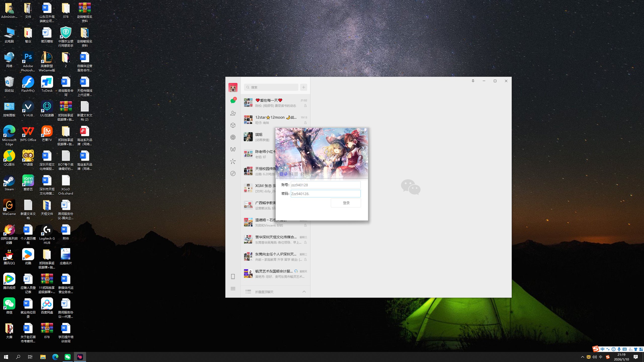This screenshot has height=362, width=644.
Task: Click the plus button beside search box
Action: (304, 87)
